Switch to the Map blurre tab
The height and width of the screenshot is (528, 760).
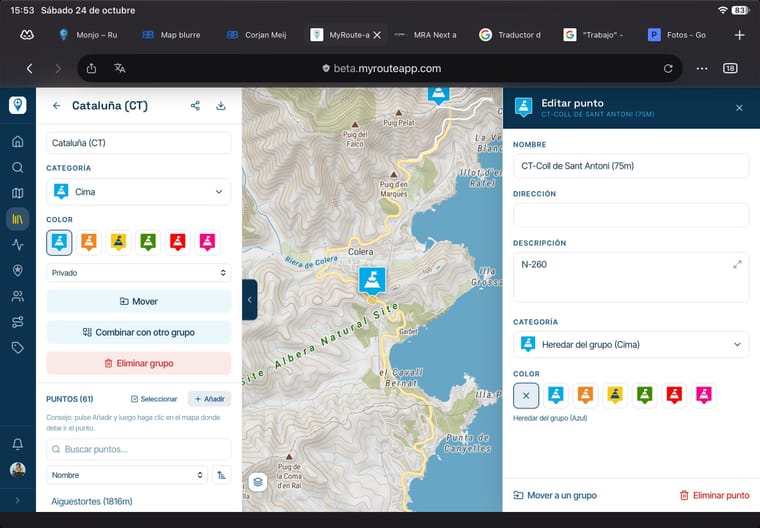coord(172,35)
